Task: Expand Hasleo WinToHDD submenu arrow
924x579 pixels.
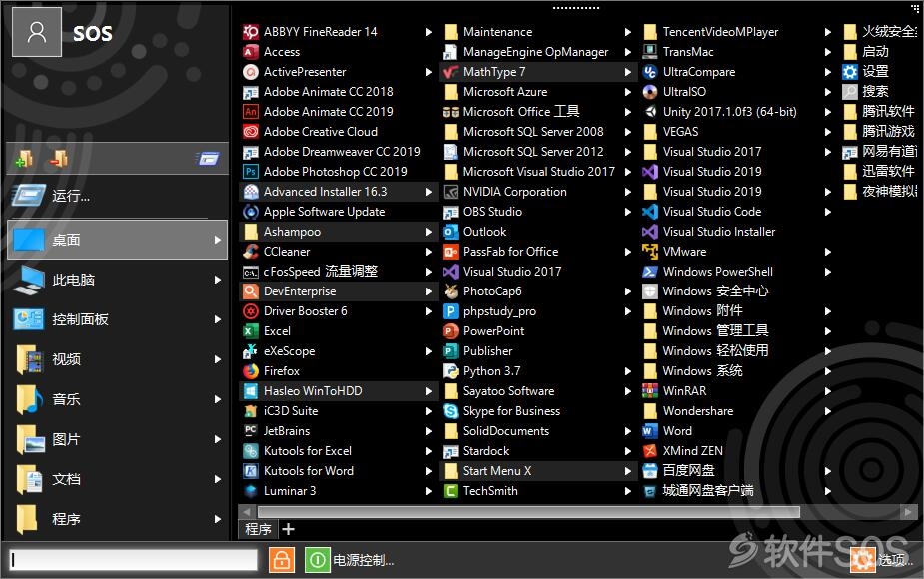Action: (x=429, y=391)
